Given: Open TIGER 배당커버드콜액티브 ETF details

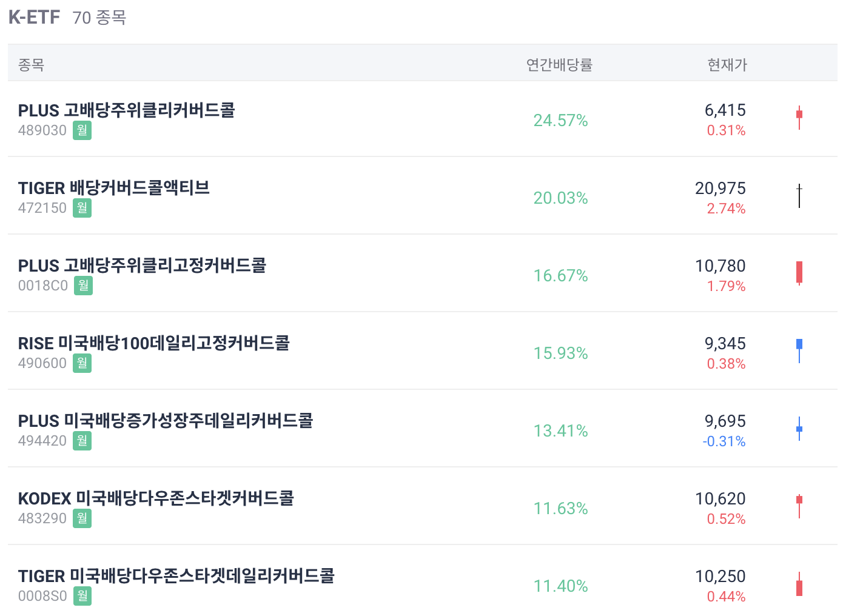Looking at the screenshot, I should coord(114,188).
